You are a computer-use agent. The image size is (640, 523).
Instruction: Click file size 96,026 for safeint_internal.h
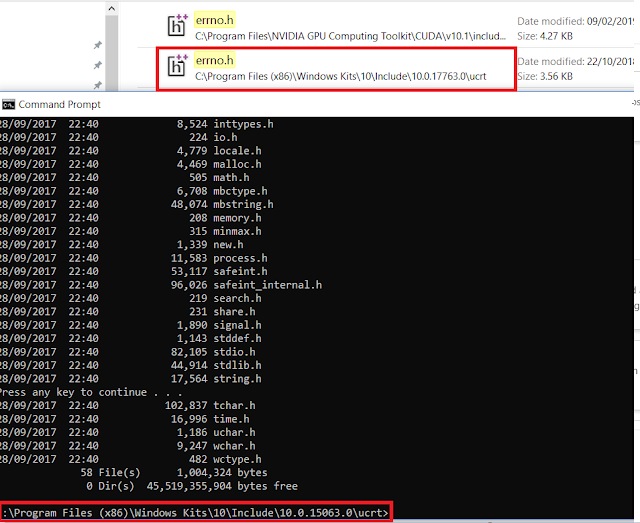point(189,285)
